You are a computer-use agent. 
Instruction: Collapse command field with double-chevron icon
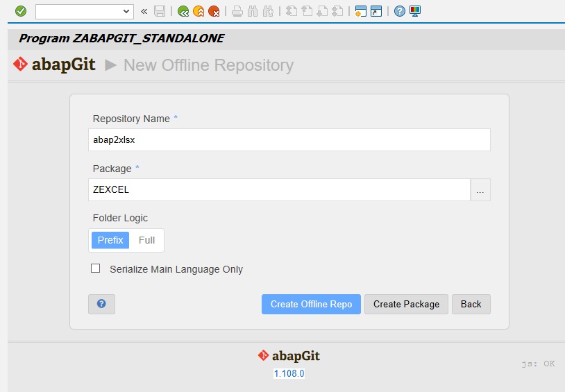coord(144,12)
